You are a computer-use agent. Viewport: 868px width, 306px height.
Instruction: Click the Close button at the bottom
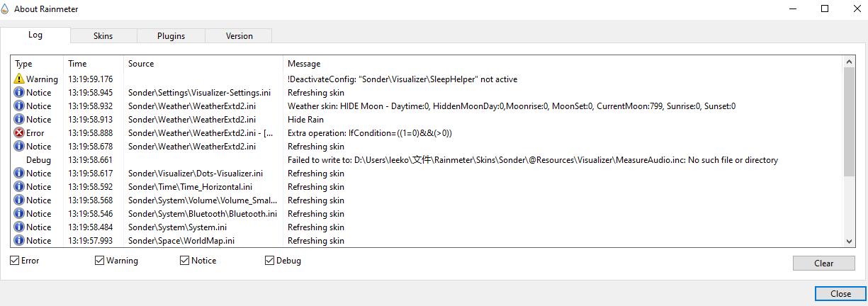[x=841, y=293]
